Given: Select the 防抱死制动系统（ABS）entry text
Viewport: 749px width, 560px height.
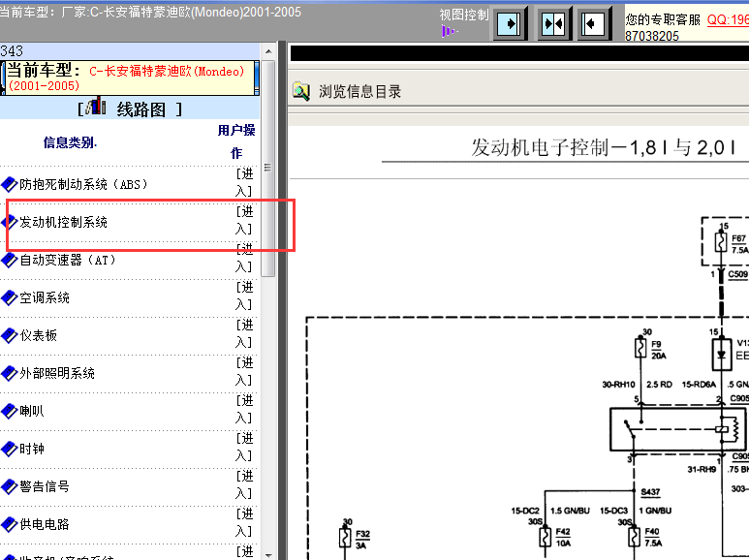Looking at the screenshot, I should click(x=83, y=184).
